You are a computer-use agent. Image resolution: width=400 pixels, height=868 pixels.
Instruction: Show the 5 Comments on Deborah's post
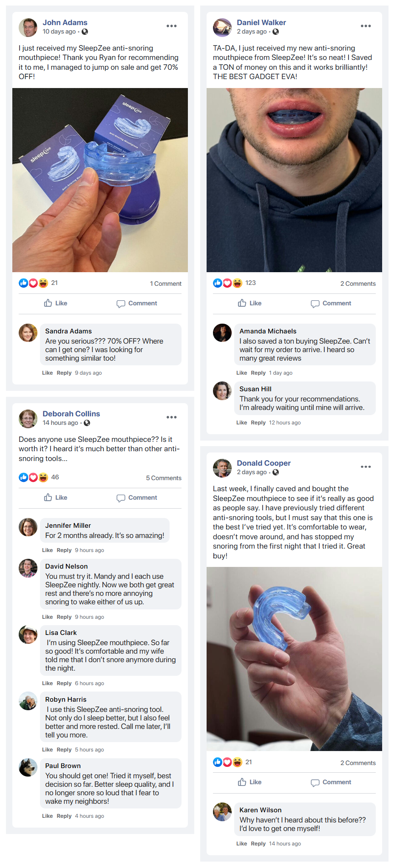(164, 478)
